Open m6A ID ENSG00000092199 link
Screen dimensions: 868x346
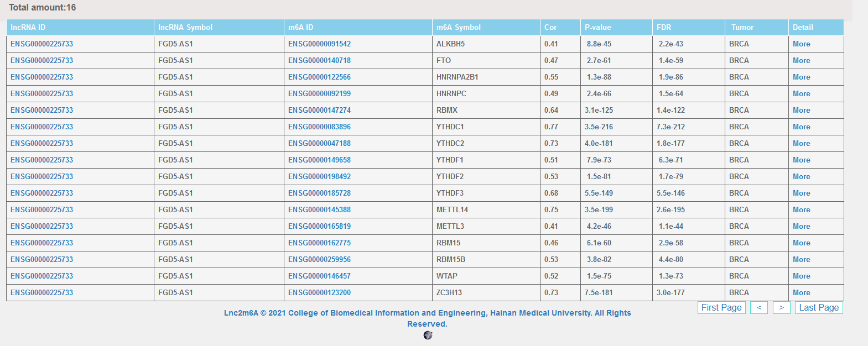(x=319, y=93)
